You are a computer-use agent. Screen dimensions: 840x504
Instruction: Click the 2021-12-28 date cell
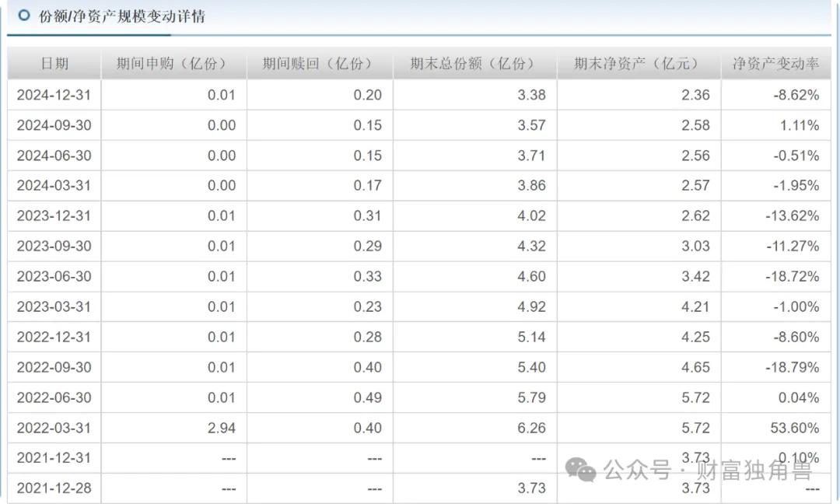(x=54, y=488)
